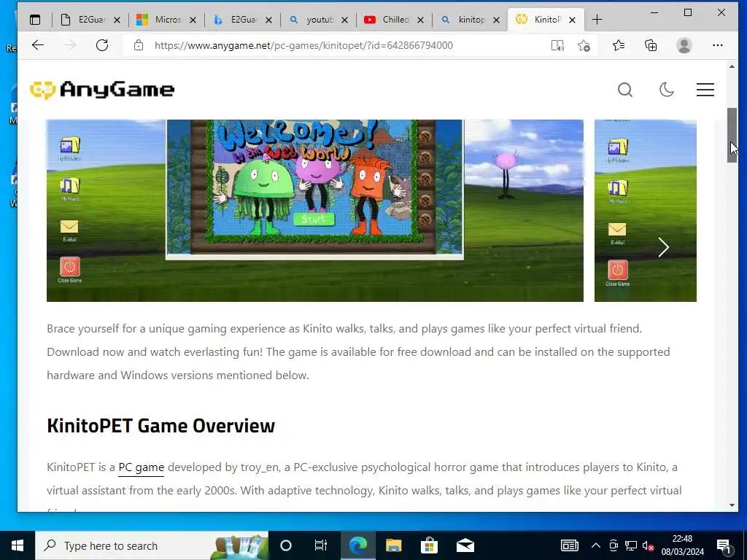Open Microsoft Store from taskbar
The image size is (747, 560).
[x=429, y=545]
